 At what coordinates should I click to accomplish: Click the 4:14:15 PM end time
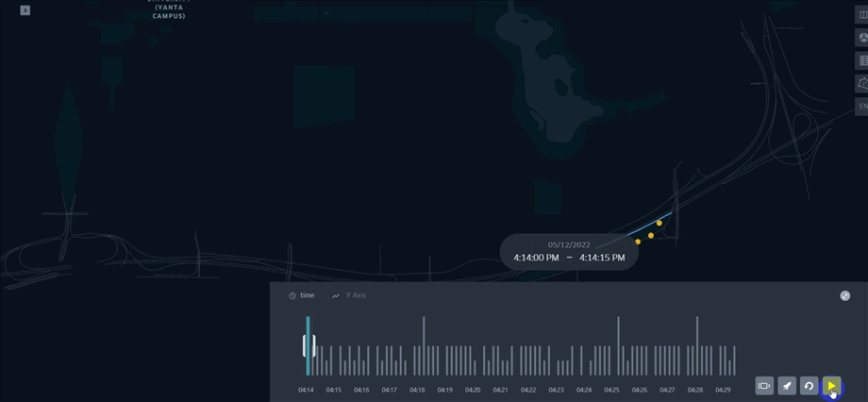602,258
